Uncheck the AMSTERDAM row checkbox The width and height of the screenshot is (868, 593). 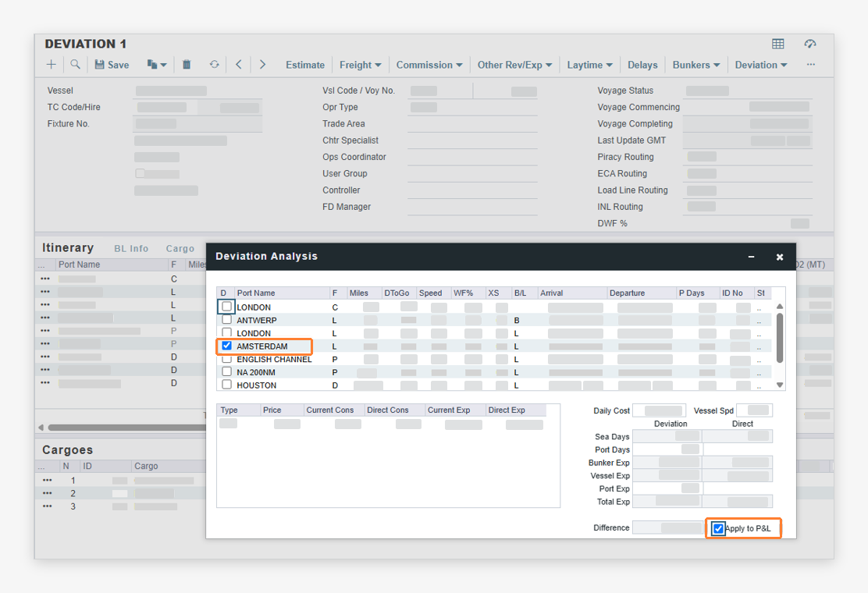(226, 346)
